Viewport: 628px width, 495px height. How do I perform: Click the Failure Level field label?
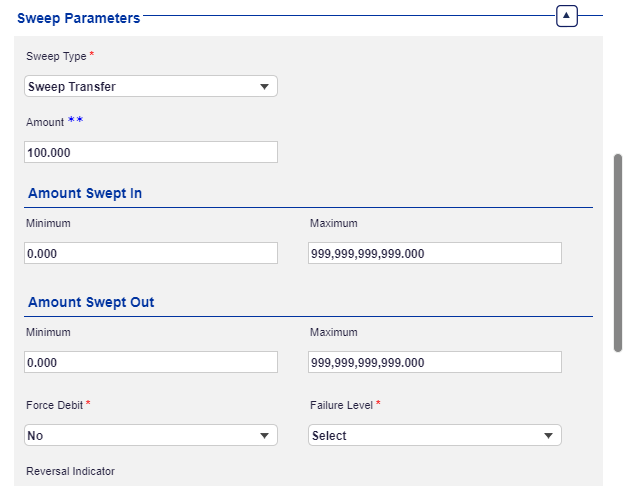[341, 405]
